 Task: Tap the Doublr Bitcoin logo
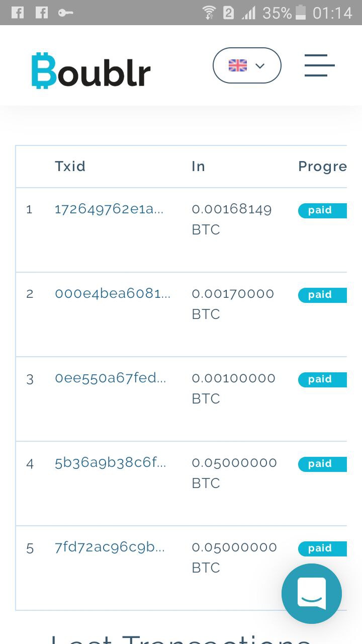pyautogui.click(x=91, y=70)
